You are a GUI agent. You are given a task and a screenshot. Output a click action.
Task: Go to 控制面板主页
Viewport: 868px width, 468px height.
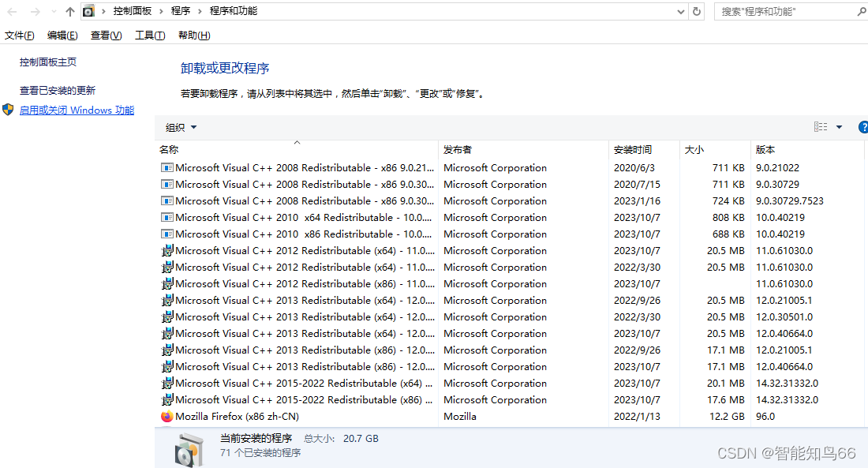pos(48,62)
